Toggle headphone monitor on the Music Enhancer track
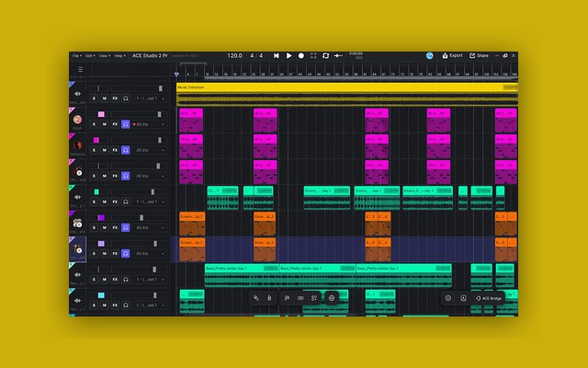This screenshot has width=588, height=368. coord(126,98)
